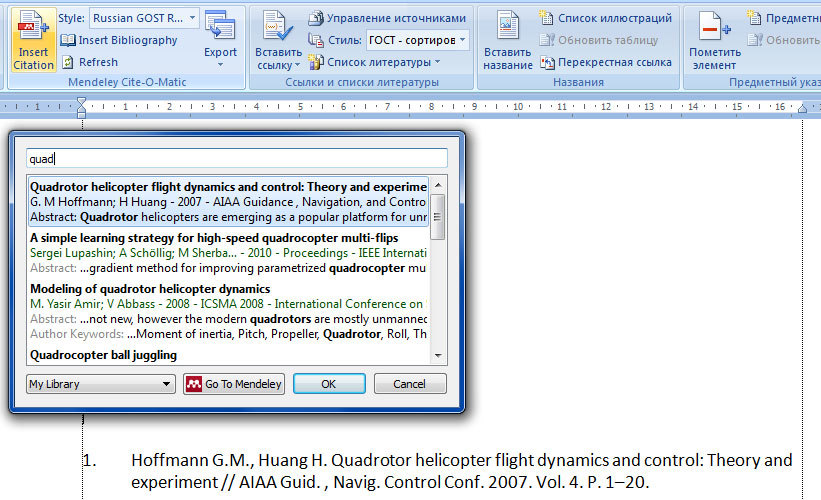The width and height of the screenshot is (821, 500).
Task: Select Modeling of quadrotor helicopter dynamics
Action: pos(228,312)
